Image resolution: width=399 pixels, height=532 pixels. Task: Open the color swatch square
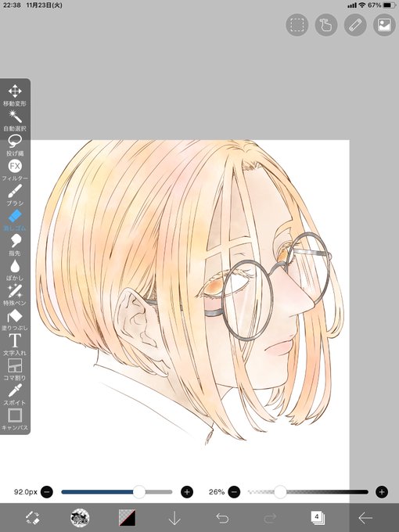[128, 518]
